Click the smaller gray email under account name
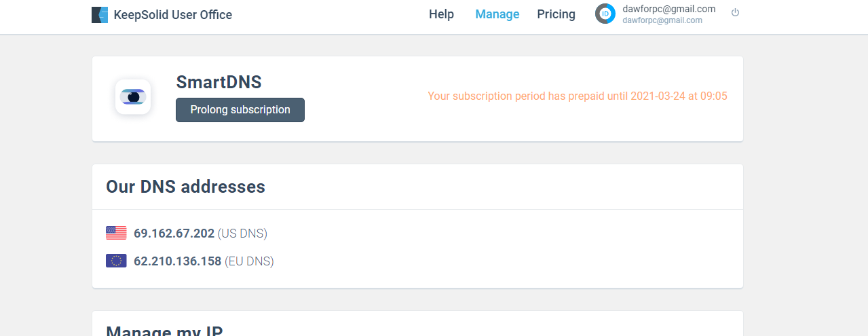 point(662,20)
